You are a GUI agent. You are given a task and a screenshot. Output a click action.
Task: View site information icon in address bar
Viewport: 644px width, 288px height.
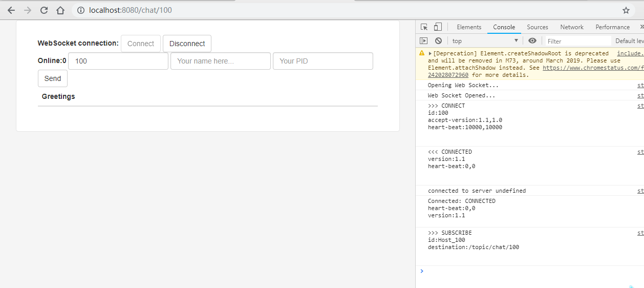coord(80,10)
